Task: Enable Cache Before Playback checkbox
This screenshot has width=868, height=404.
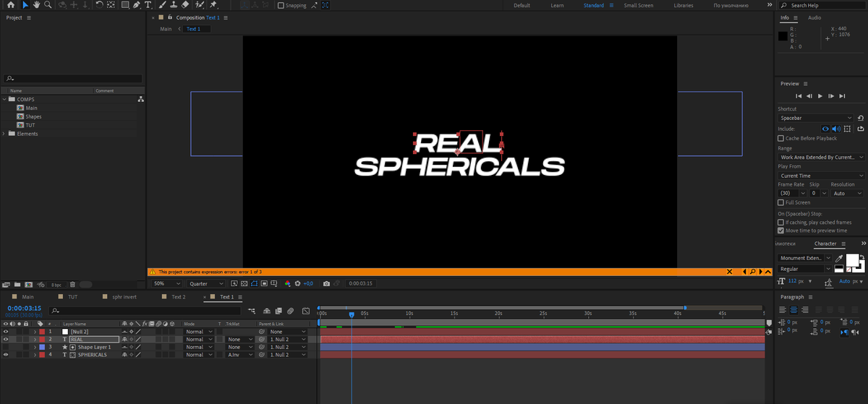Action: [x=780, y=138]
